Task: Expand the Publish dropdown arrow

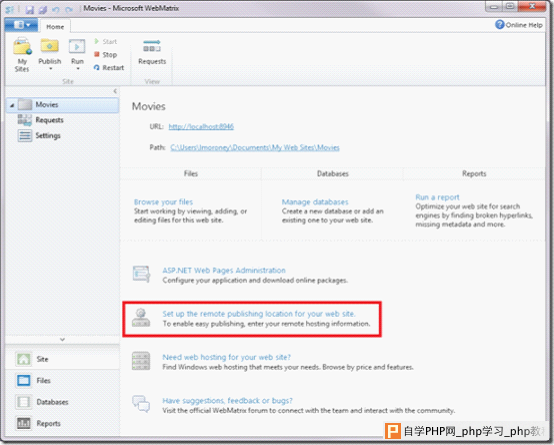Action: 51,69
